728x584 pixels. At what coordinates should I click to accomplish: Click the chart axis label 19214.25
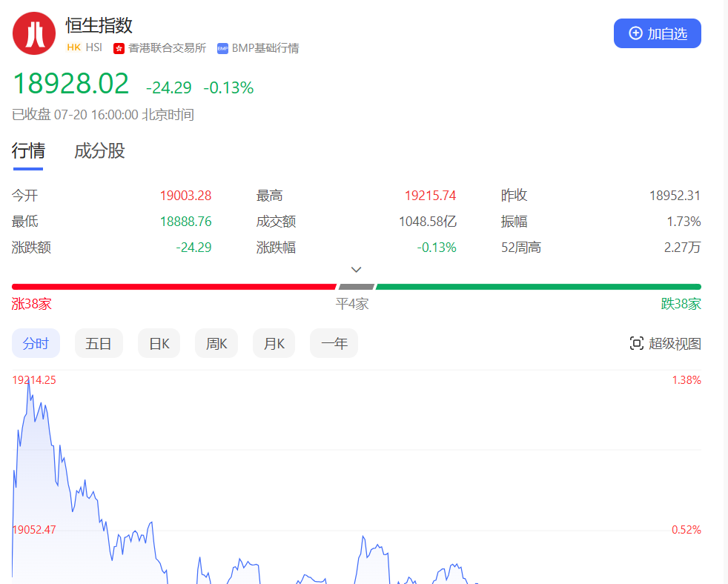(x=34, y=380)
